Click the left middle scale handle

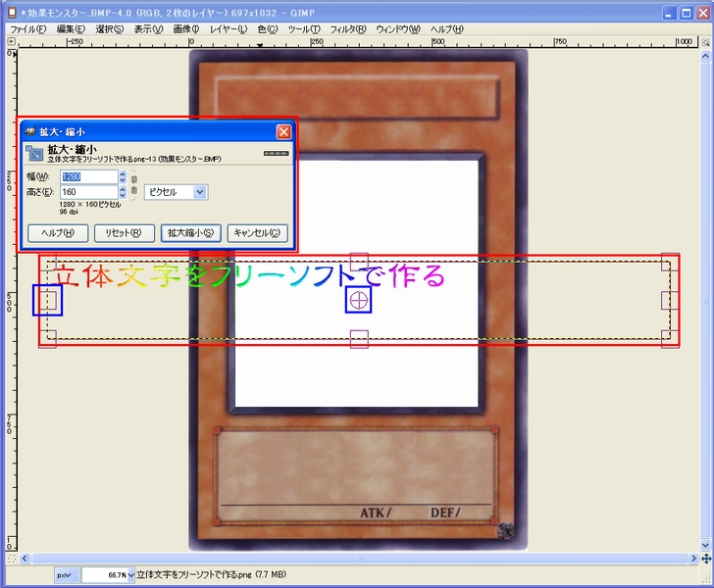(x=47, y=300)
